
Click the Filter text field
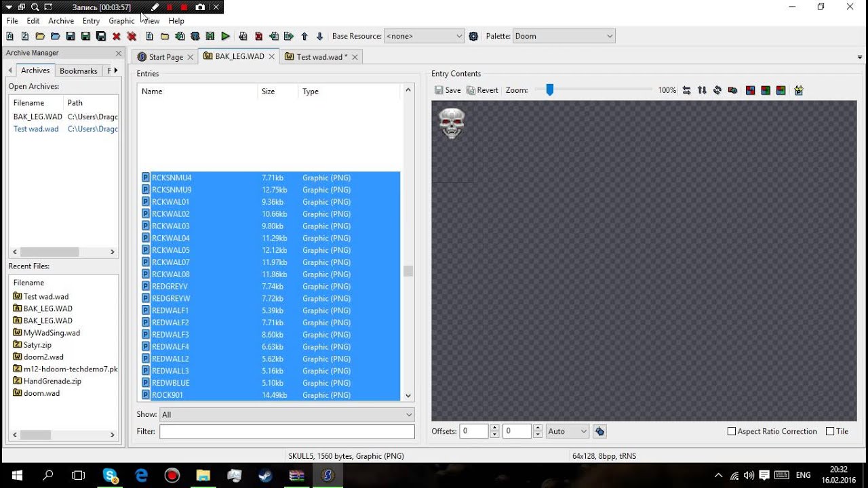tap(287, 431)
